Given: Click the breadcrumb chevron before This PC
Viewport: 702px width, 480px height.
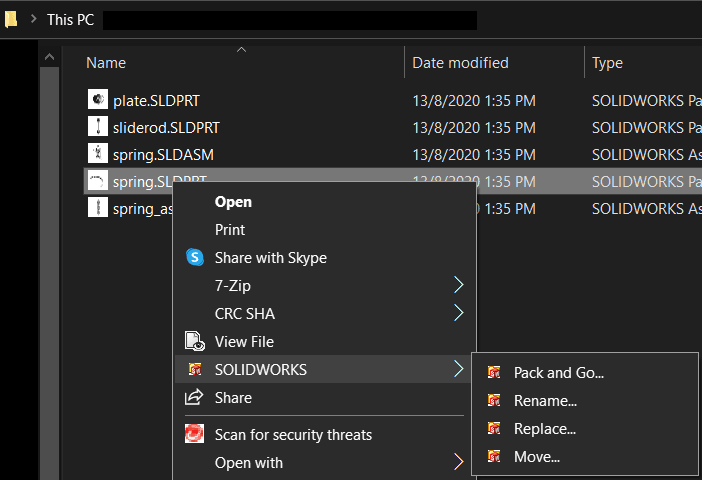Looking at the screenshot, I should point(34,19).
